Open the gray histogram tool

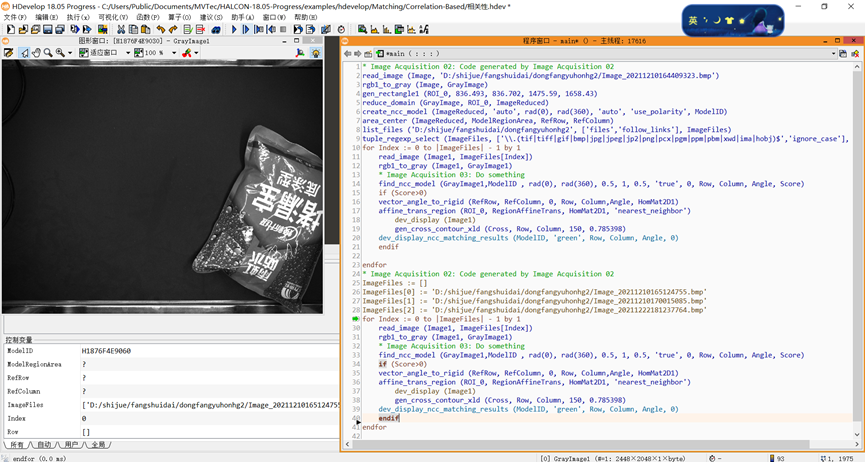click(x=375, y=29)
